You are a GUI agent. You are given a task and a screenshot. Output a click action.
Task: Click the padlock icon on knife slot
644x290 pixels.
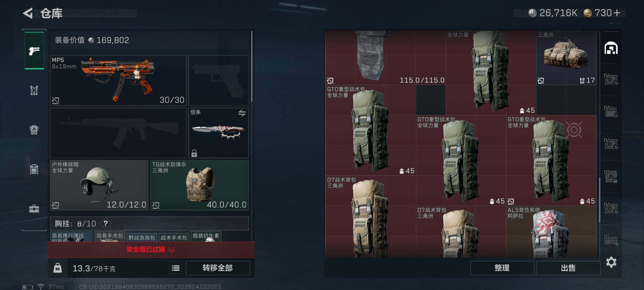click(194, 153)
